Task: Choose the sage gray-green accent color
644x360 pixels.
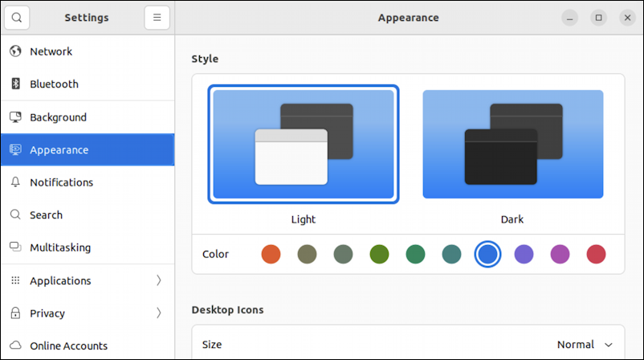Action: click(x=344, y=254)
